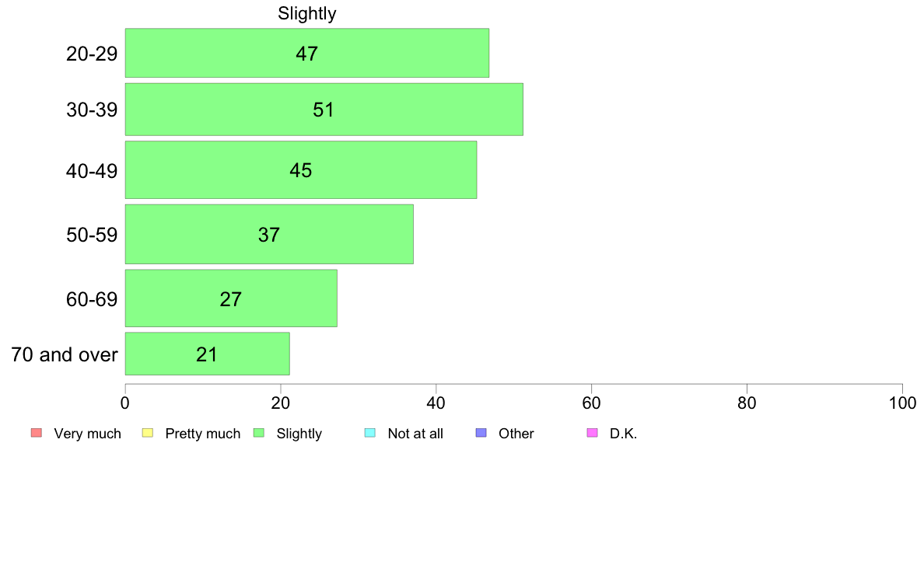The width and height of the screenshot is (924, 572).
Task: Click the yellow Pretty much legend swatch
Action: pos(148,433)
